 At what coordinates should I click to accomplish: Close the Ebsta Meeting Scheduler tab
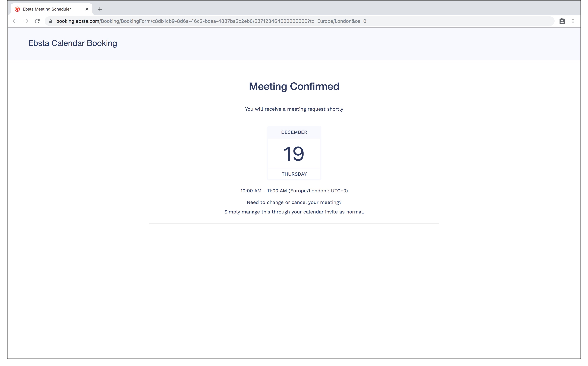(x=87, y=9)
